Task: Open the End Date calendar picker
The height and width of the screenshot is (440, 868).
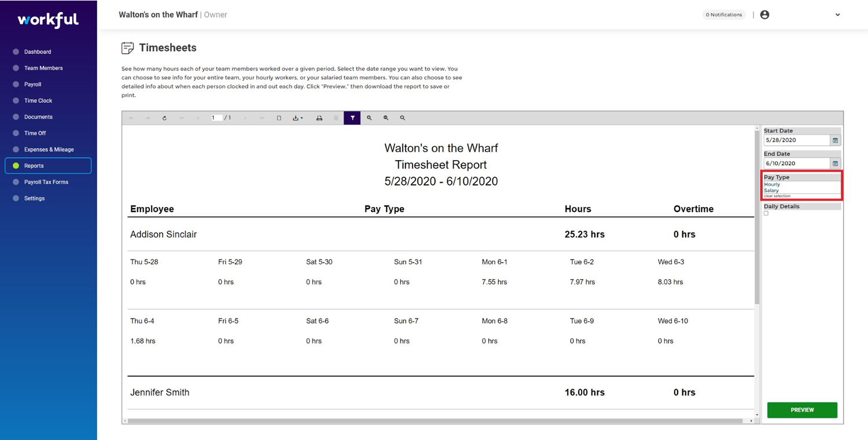Action: [x=835, y=164]
